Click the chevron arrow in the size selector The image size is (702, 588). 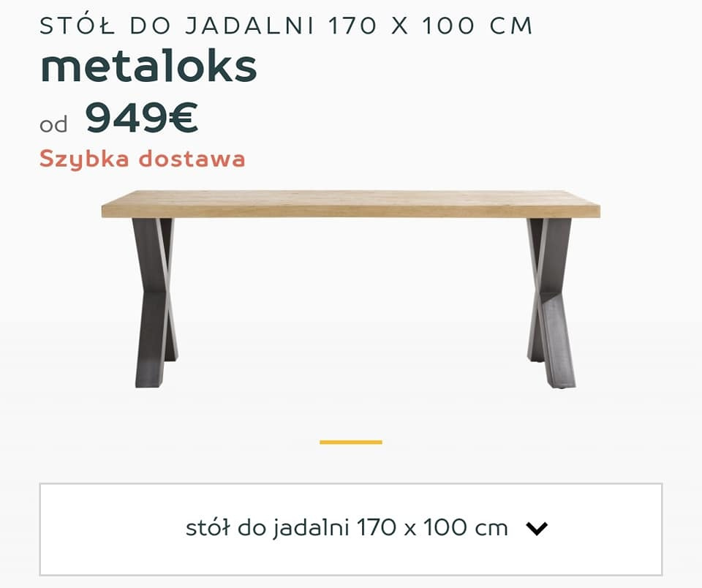[536, 529]
